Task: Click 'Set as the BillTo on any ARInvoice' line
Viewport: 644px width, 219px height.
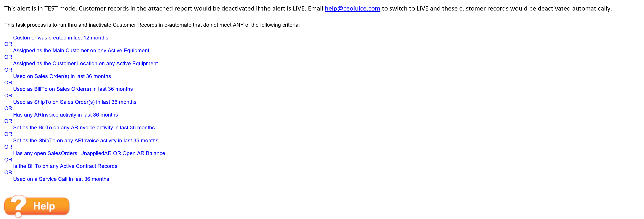Action: click(x=84, y=128)
